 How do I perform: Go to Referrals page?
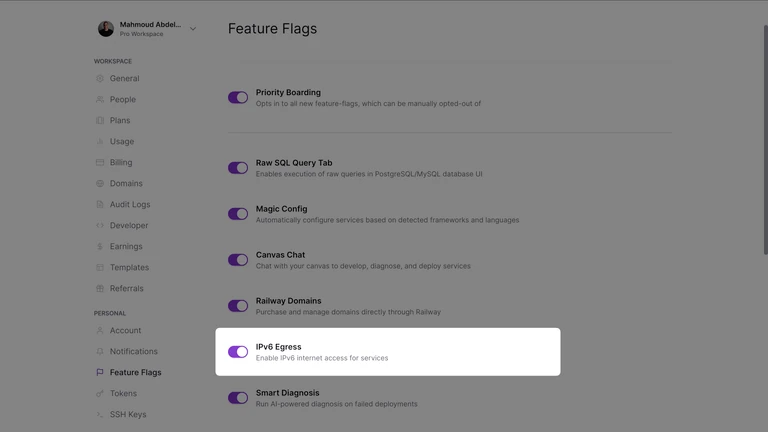point(126,288)
